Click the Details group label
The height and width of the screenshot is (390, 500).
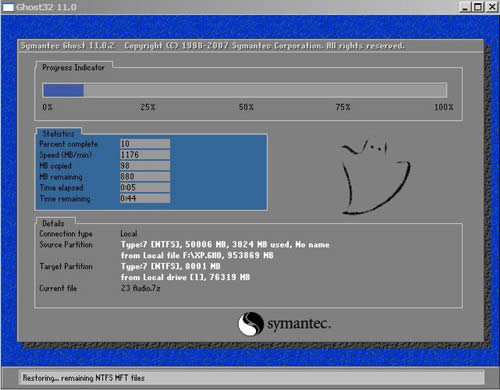point(53,223)
